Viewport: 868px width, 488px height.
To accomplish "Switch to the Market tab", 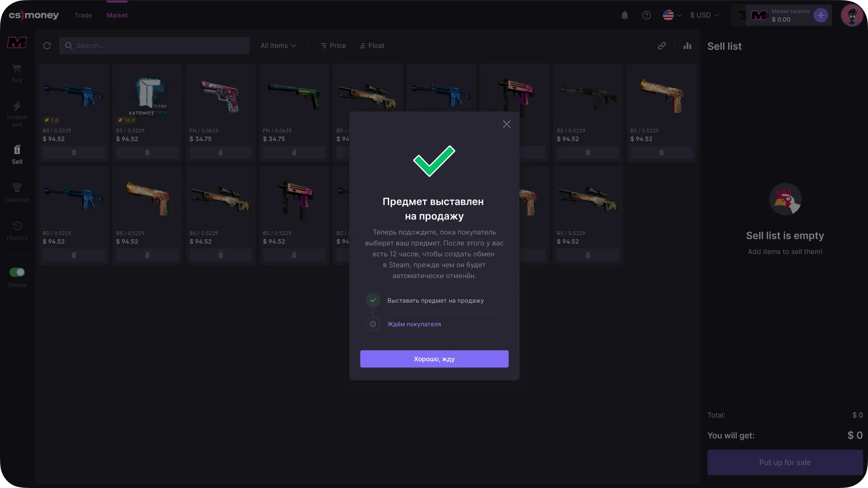I will tap(117, 15).
